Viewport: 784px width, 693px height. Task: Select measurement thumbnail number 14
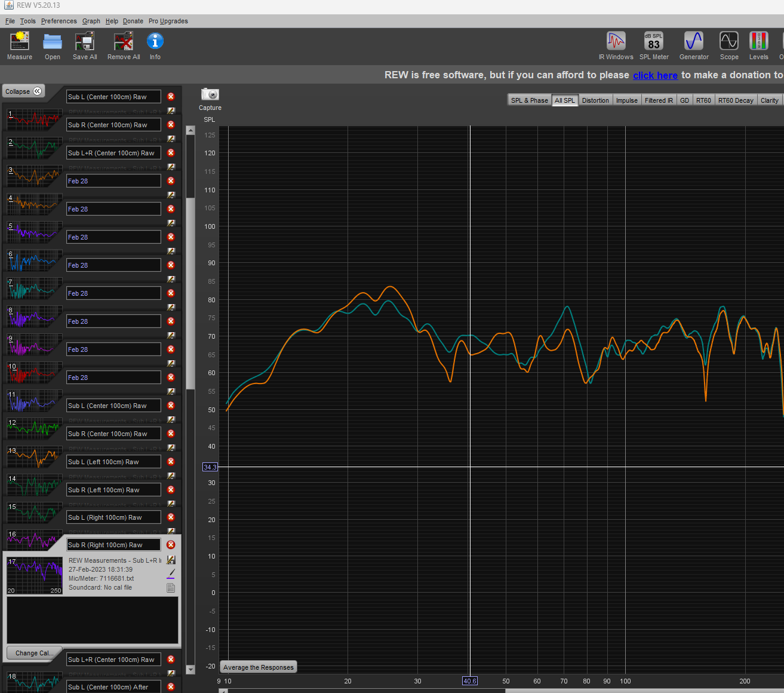pyautogui.click(x=34, y=485)
